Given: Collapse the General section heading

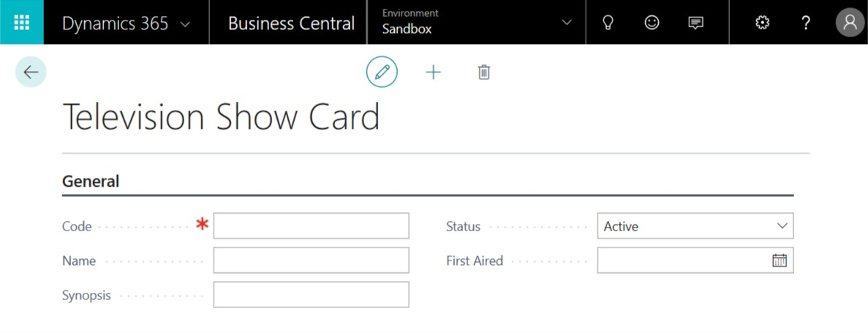Looking at the screenshot, I should pos(91,182).
